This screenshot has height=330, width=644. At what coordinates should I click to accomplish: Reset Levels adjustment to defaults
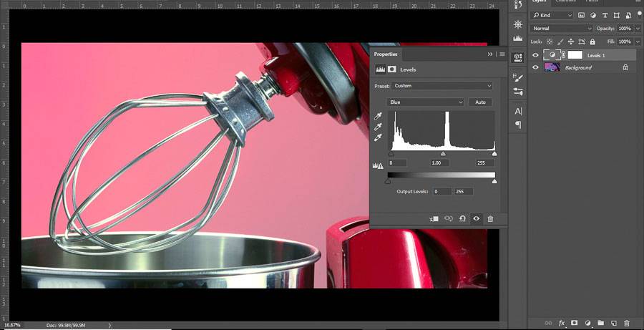(x=462, y=218)
